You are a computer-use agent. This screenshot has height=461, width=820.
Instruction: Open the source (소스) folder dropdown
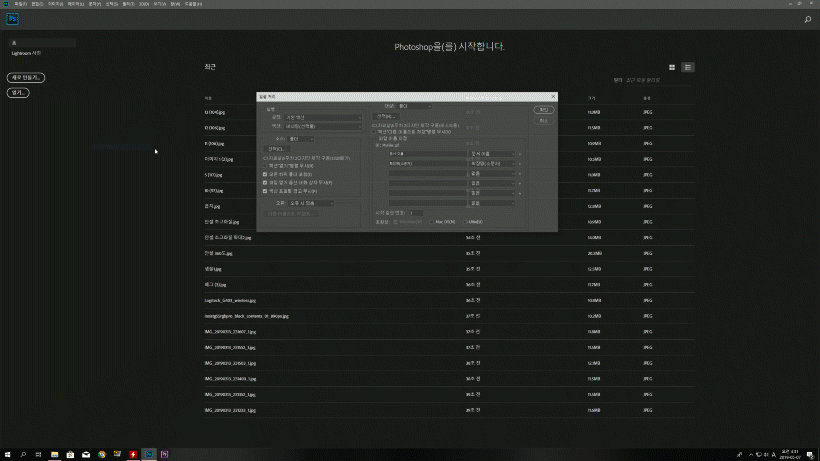[x=301, y=139]
